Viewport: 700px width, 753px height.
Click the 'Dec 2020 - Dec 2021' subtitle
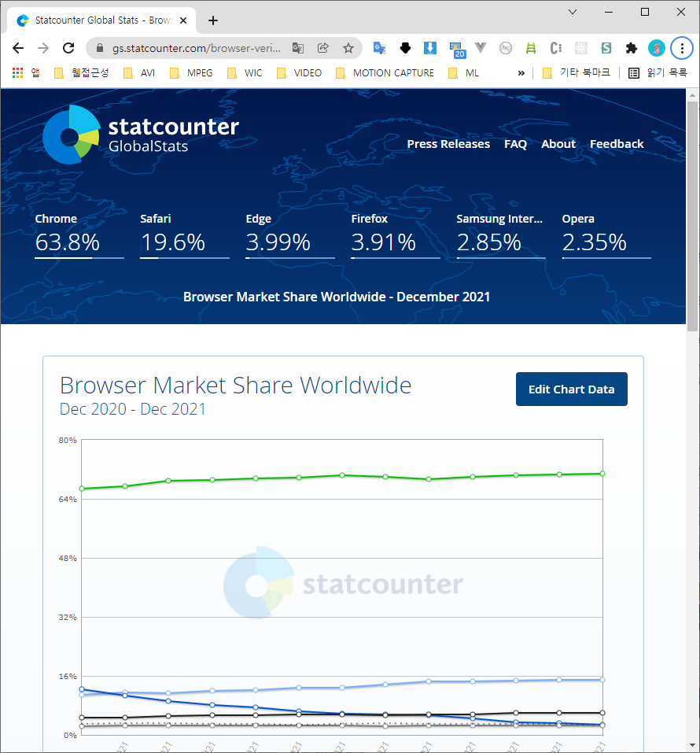(x=132, y=409)
